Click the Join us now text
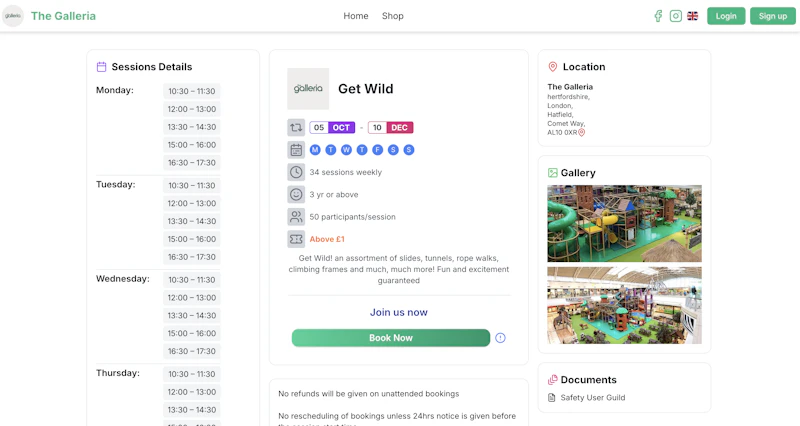 click(x=398, y=312)
